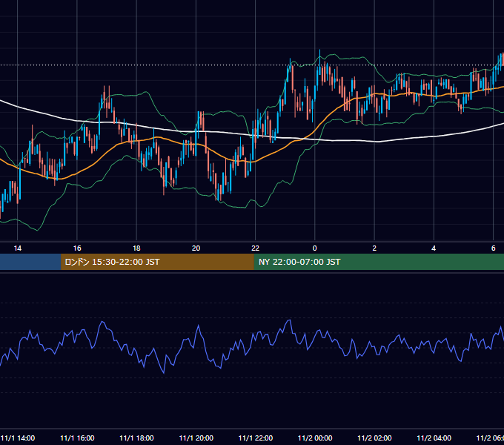Screen dimensions: 504x445
Task: Click the 18 hour label on price chart axis
Action: tap(136, 248)
